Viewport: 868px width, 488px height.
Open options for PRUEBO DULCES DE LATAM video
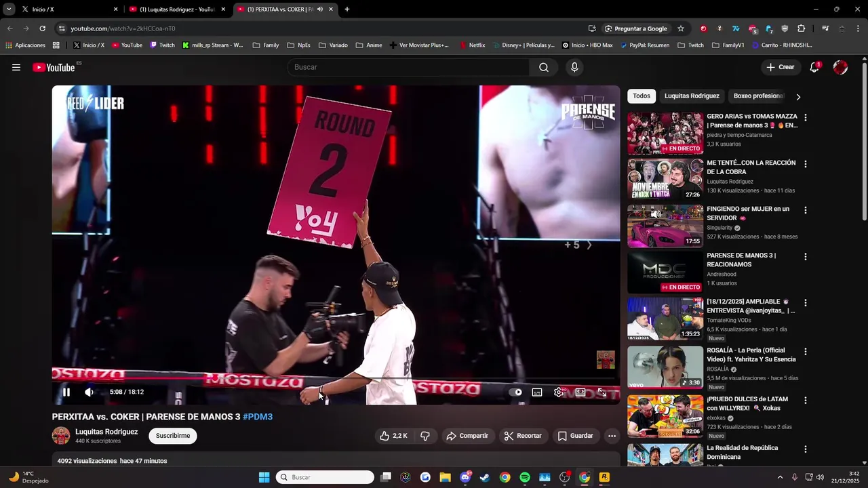(x=806, y=401)
